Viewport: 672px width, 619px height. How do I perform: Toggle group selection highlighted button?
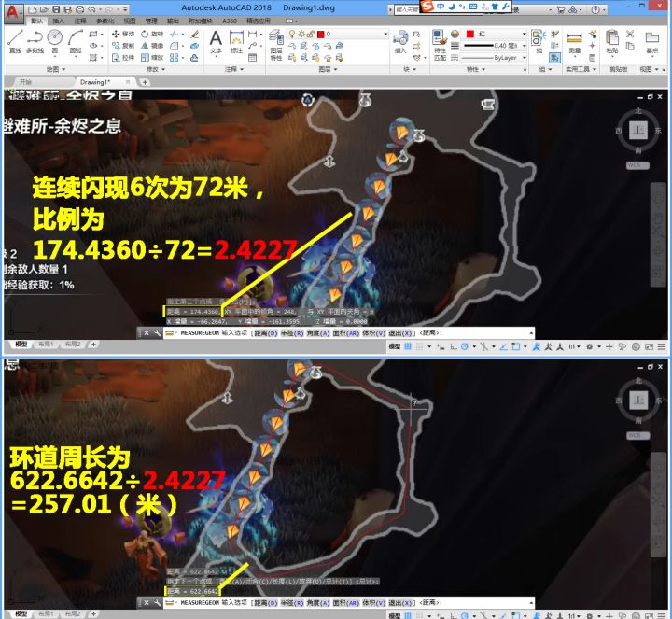(554, 57)
